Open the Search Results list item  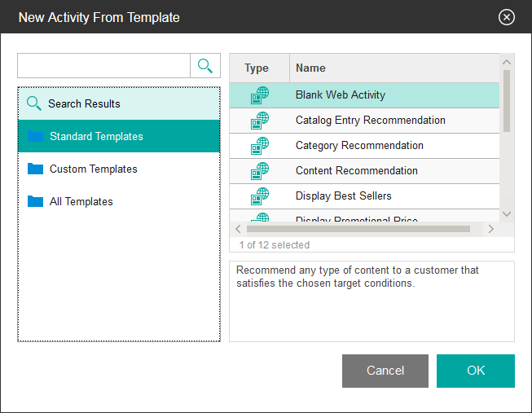(x=84, y=103)
